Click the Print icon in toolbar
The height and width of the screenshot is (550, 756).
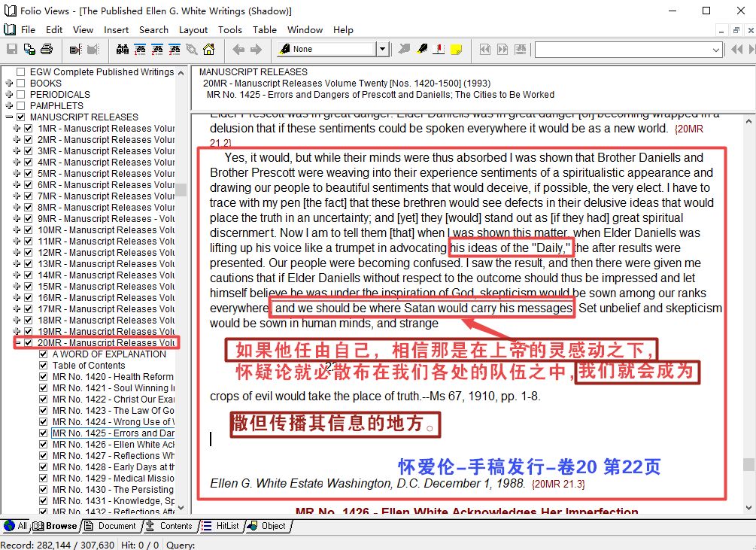pyautogui.click(x=47, y=50)
